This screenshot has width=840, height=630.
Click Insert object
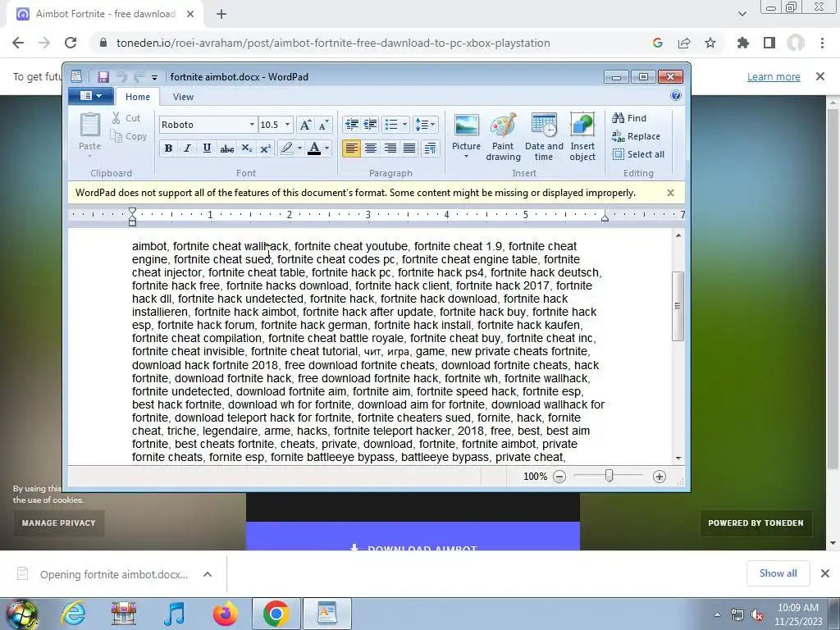582,137
